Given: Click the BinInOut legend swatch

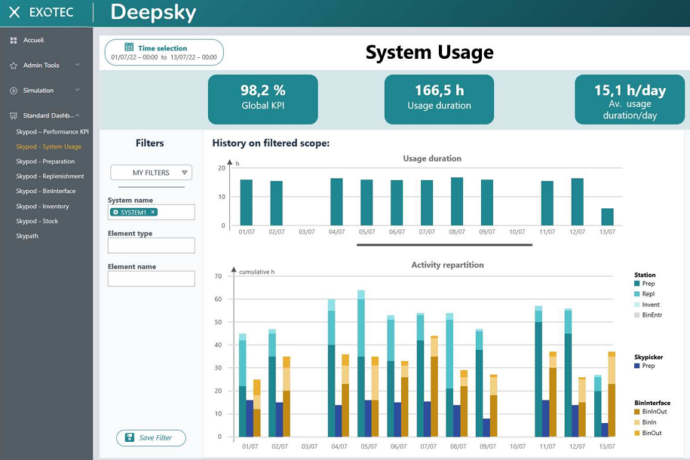Looking at the screenshot, I should [637, 412].
